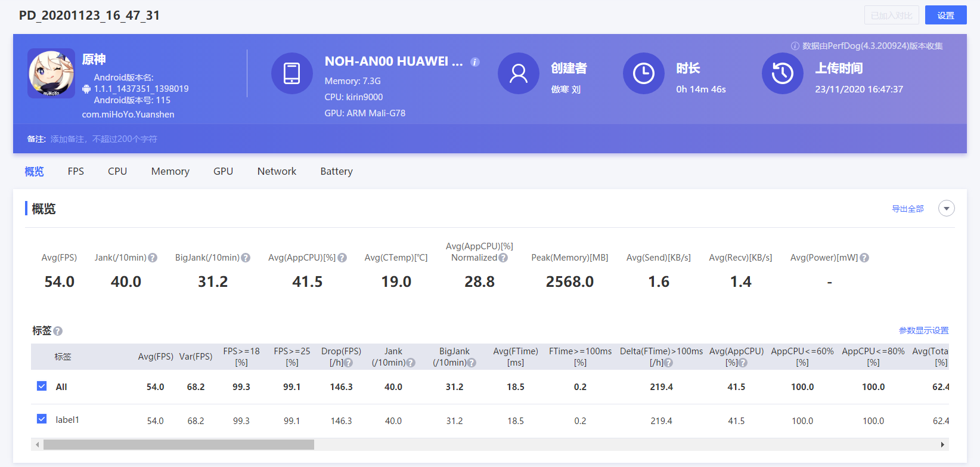Viewport: 980px width, 467px height.
Task: Click the Android robot version icon
Action: [86, 89]
